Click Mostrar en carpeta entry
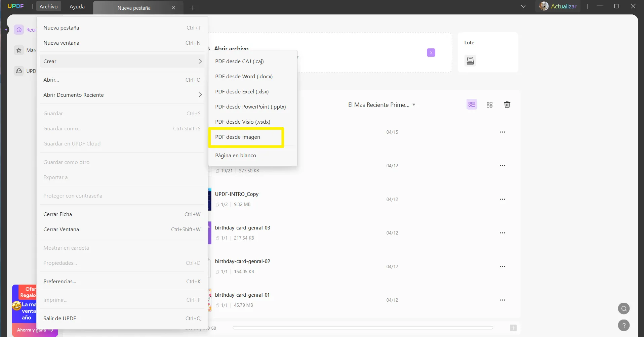The height and width of the screenshot is (337, 644). [122, 248]
